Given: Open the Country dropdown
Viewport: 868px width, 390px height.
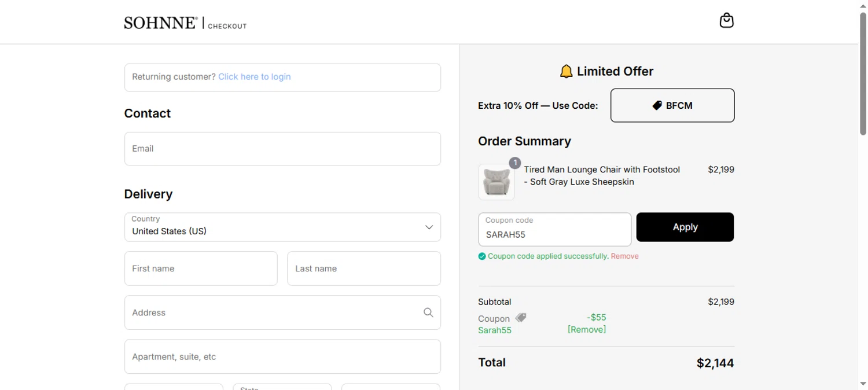Looking at the screenshot, I should point(282,227).
